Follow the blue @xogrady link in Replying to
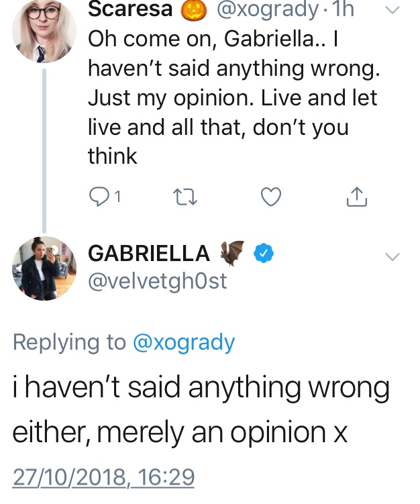420x504 pixels. 184,342
